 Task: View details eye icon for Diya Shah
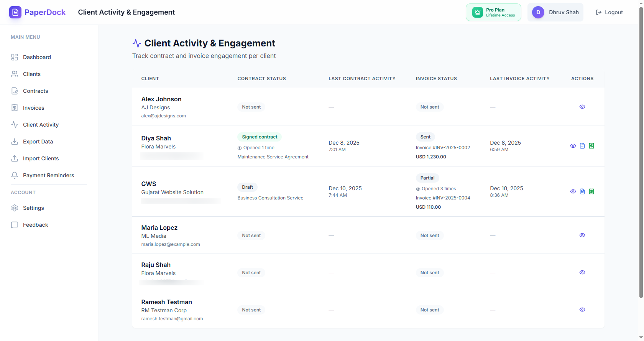coord(573,146)
